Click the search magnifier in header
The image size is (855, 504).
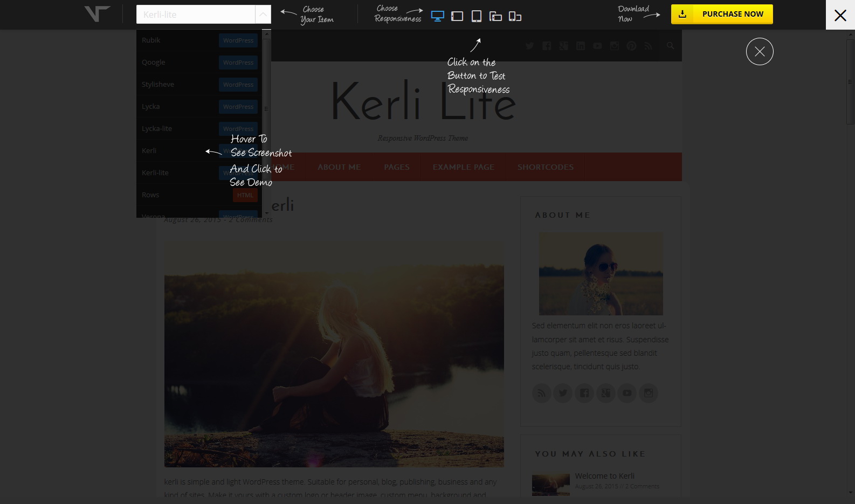(670, 46)
